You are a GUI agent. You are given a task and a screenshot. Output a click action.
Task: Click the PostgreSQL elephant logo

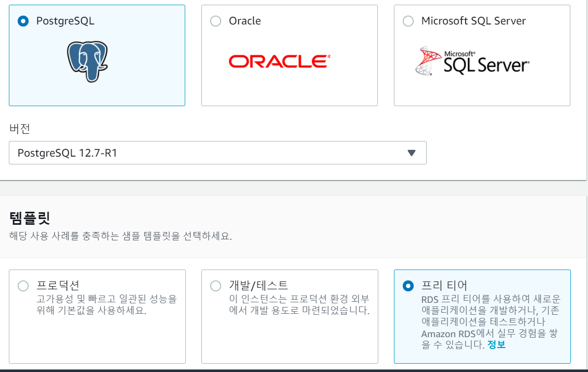pos(88,61)
